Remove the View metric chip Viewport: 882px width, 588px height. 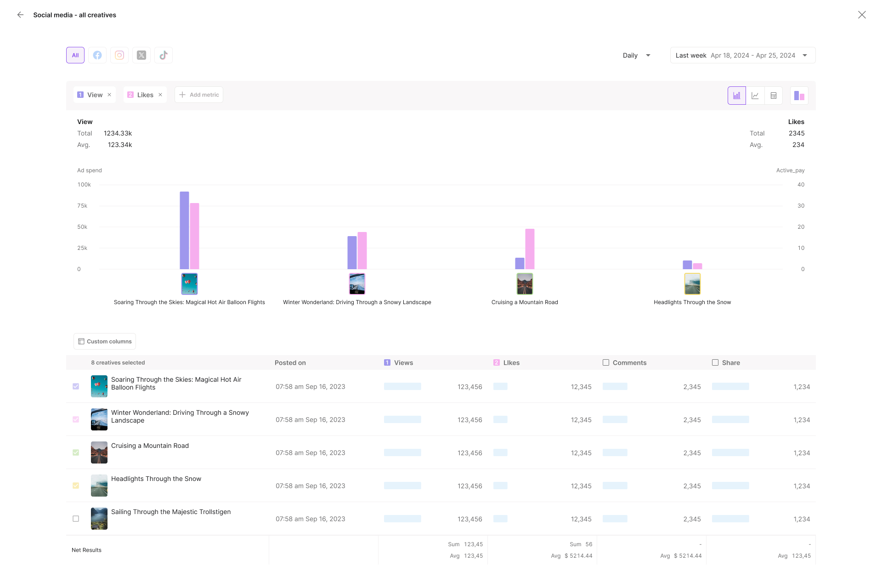[x=109, y=95]
